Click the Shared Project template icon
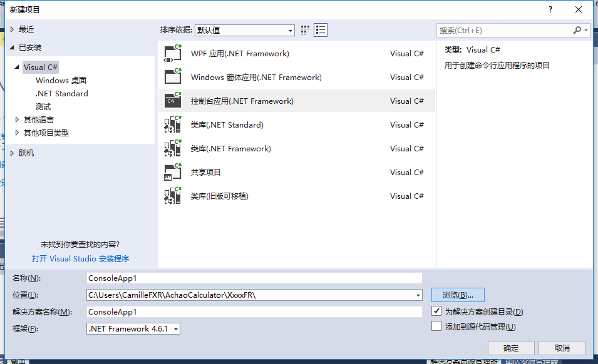598x364 pixels. coord(172,172)
